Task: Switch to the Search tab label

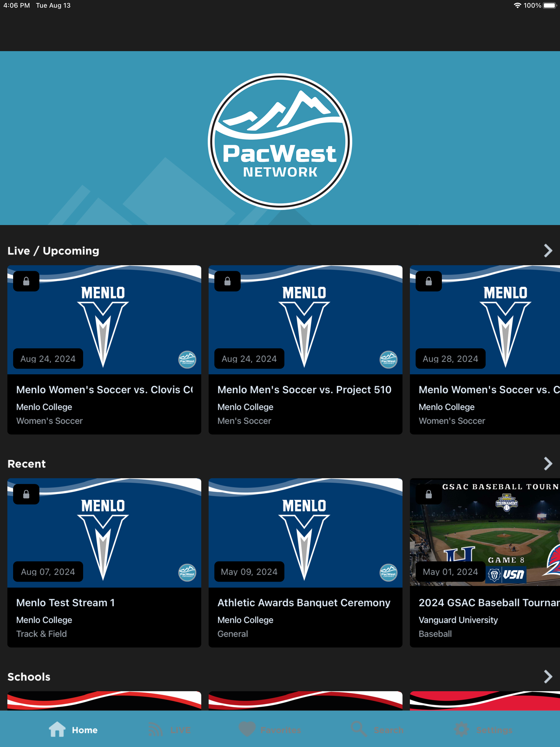Action: click(389, 730)
